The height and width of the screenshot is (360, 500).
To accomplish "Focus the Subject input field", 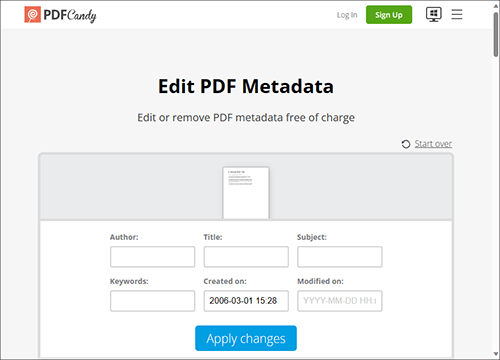I will [340, 257].
